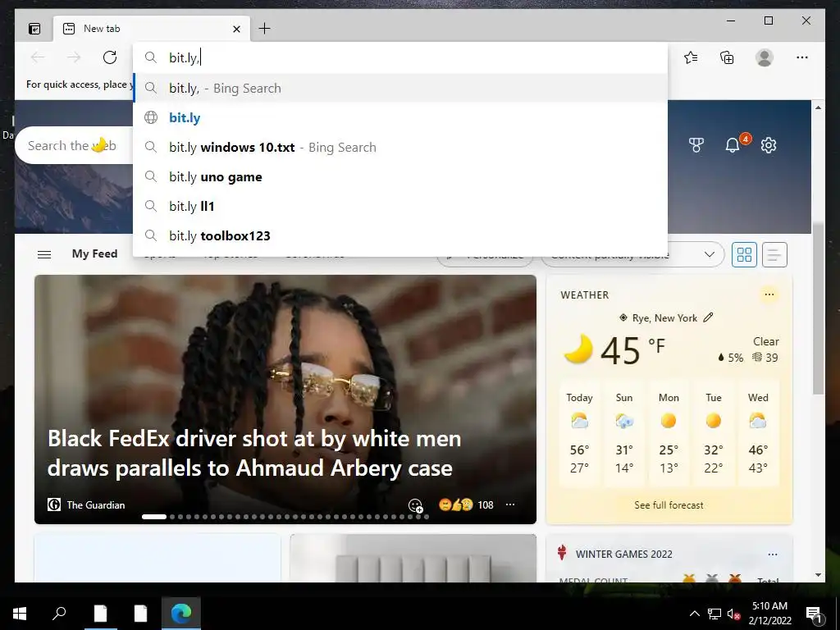Viewport: 840px width, 630px height.
Task: View Today's forecast in weather card
Action: pyautogui.click(x=580, y=435)
